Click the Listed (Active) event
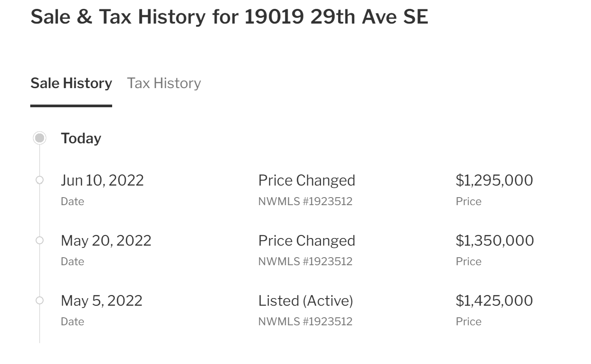Screen dimensions: 591x364 coord(306,300)
